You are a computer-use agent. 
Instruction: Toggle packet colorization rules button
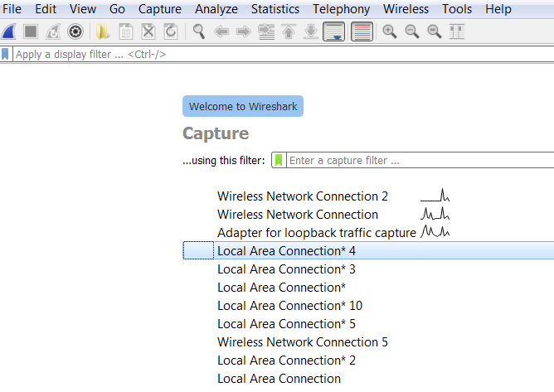coord(362,31)
